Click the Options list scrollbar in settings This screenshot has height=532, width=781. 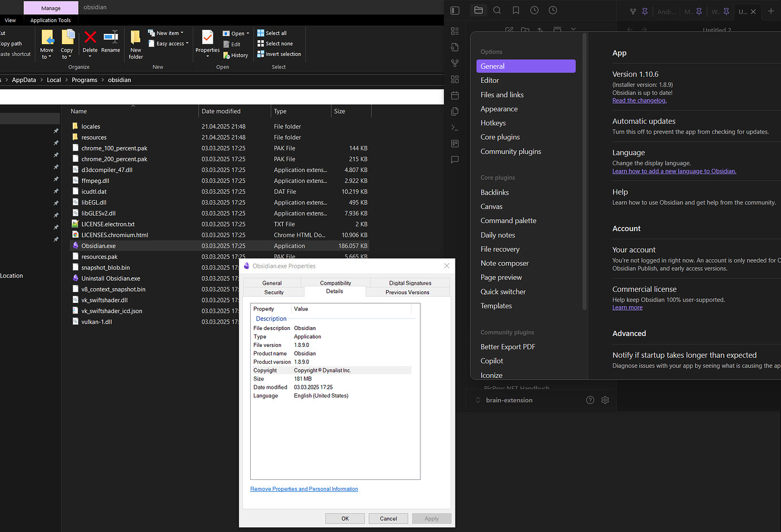pos(584,170)
